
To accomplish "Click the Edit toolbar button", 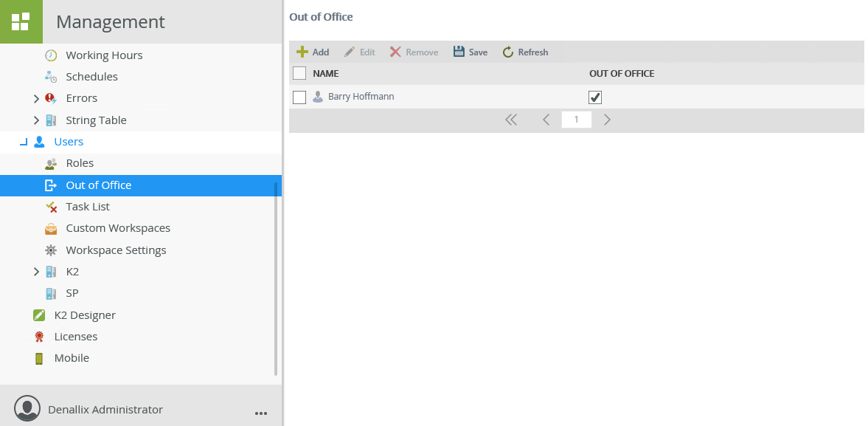I will [x=359, y=52].
